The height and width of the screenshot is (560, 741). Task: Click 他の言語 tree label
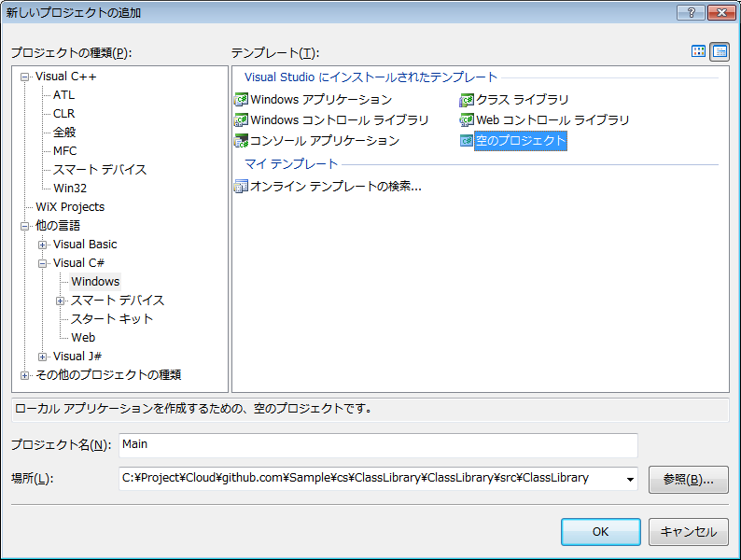click(58, 226)
